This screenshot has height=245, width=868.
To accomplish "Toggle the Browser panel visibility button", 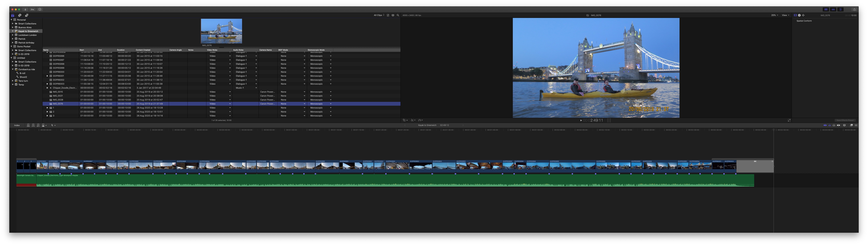I will point(826,9).
